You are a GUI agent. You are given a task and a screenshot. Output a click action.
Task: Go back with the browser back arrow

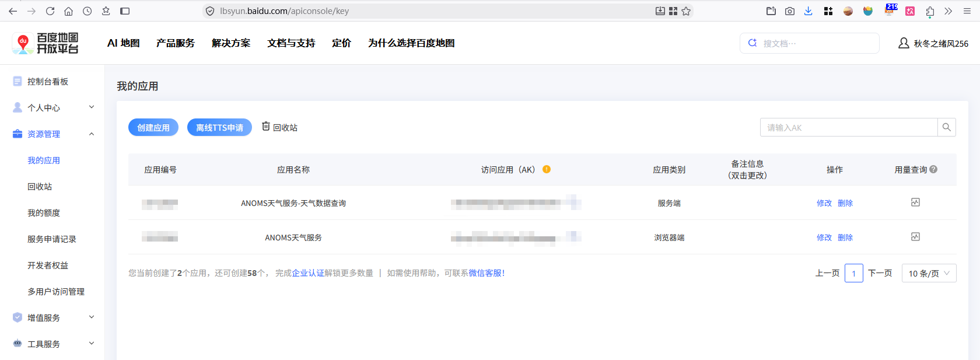point(13,11)
